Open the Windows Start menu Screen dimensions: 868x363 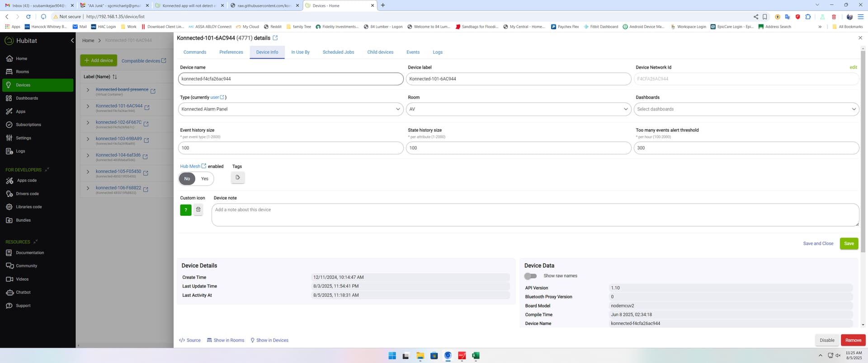click(392, 356)
